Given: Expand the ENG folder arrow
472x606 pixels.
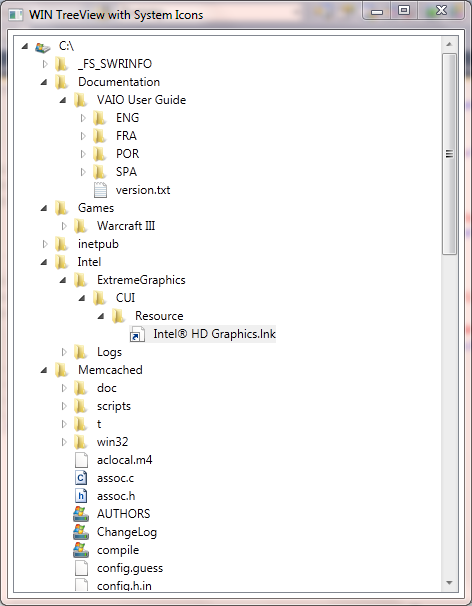Looking at the screenshot, I should pos(83,118).
